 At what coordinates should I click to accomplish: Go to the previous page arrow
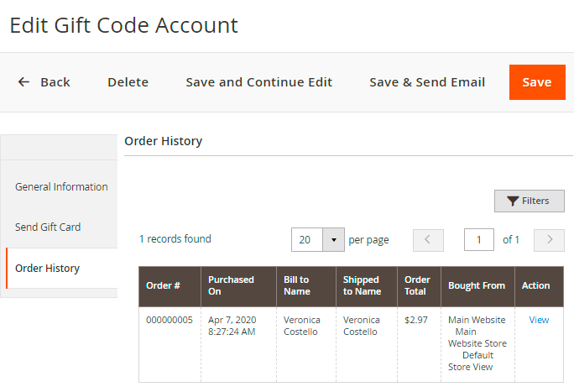pos(428,240)
